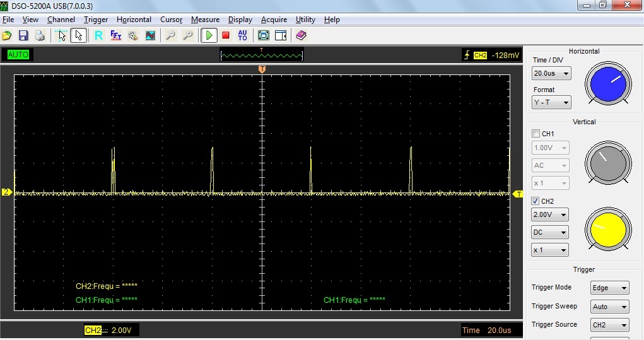Select the plain arrow pointer tool

[78, 36]
